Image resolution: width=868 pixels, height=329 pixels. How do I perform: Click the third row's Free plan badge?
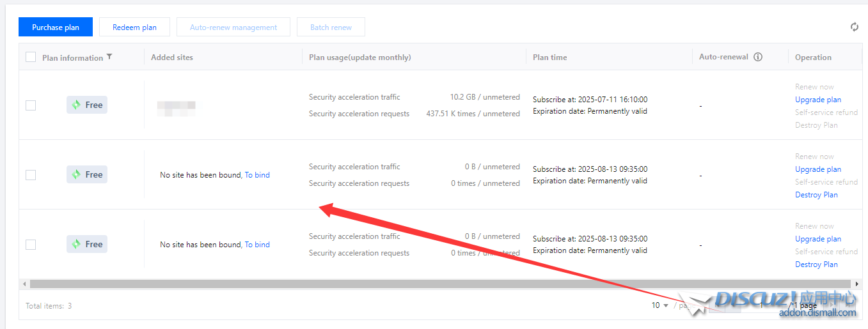click(x=87, y=244)
